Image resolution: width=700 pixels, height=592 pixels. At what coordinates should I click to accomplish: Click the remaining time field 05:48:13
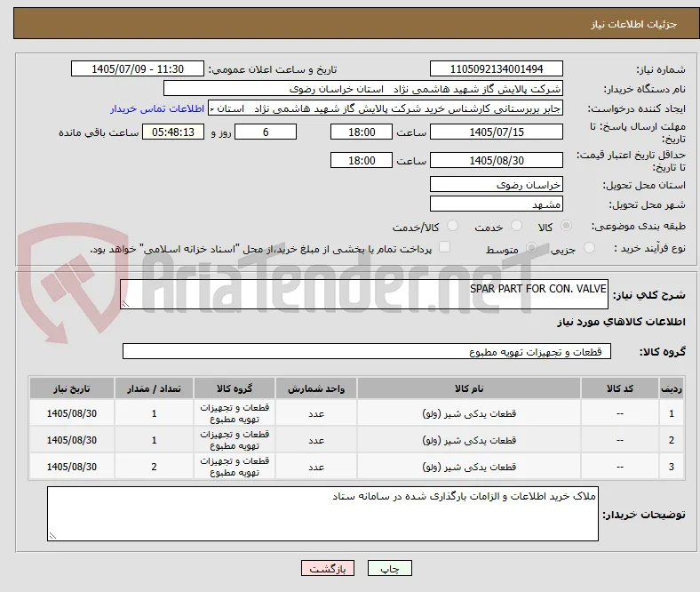173,132
